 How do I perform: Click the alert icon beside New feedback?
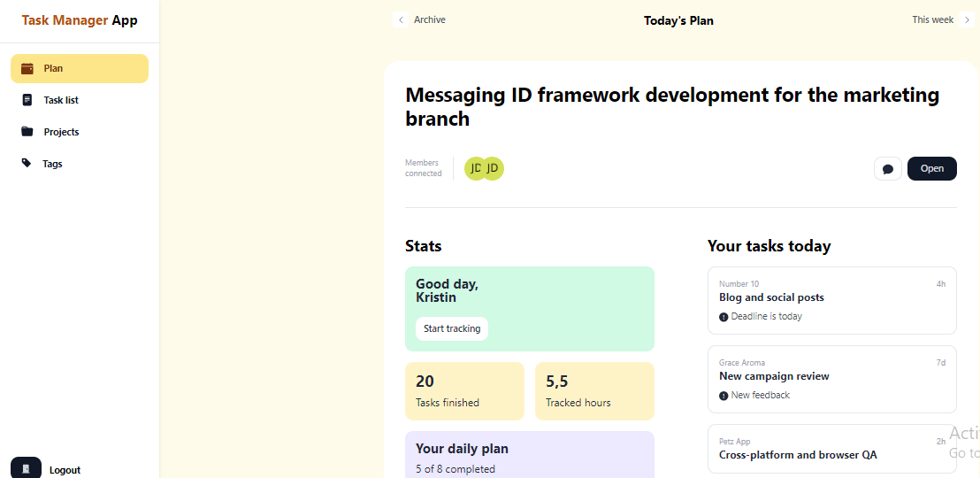[724, 396]
